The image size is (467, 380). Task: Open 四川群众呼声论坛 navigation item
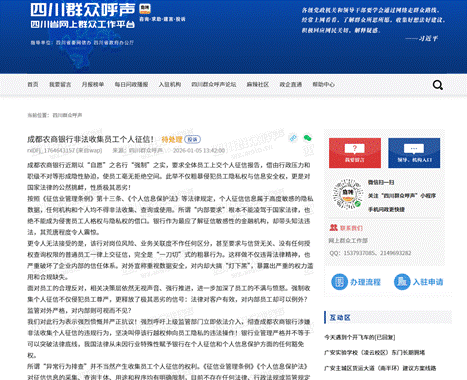point(214,84)
